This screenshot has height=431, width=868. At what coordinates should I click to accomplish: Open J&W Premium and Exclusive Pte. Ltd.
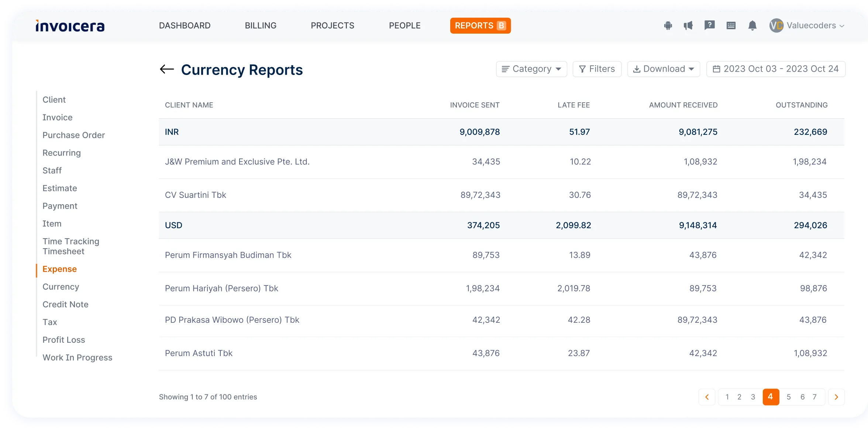237,162
